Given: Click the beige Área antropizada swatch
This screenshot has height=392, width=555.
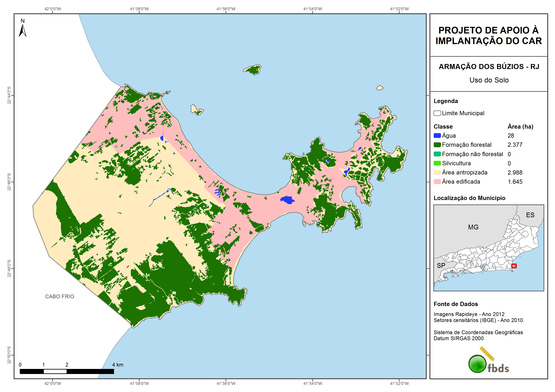Looking at the screenshot, I should tap(437, 172).
